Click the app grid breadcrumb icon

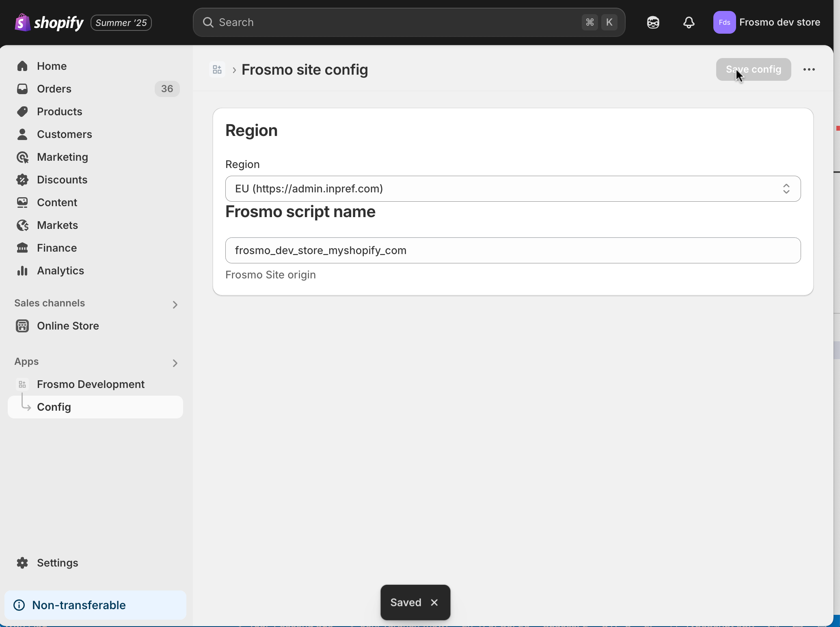pos(217,69)
